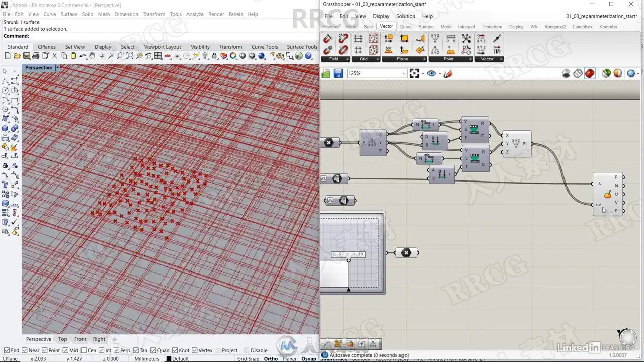
Task: Click the color wheel icon in Rhino toolbar
Action: click(233, 56)
